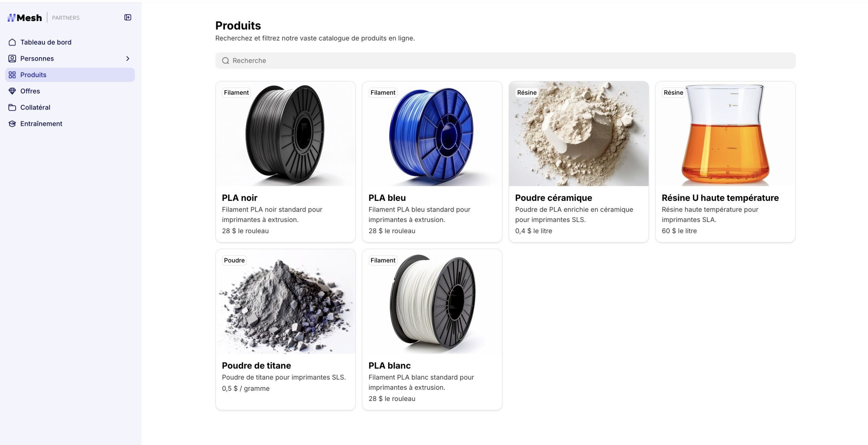Click the Poudre tag on titanium card
Screen dimensions: 868x445
[234, 260]
